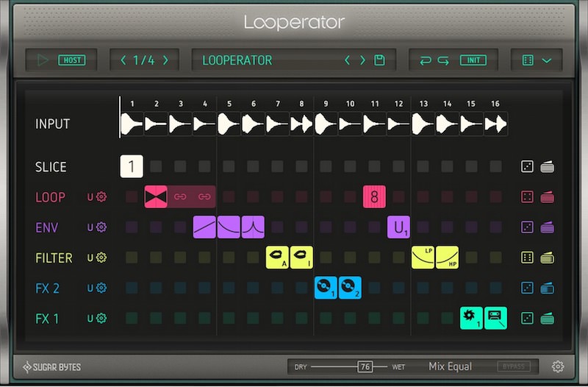
Task: Randomize the SLICE row with its dice
Action: (x=527, y=166)
